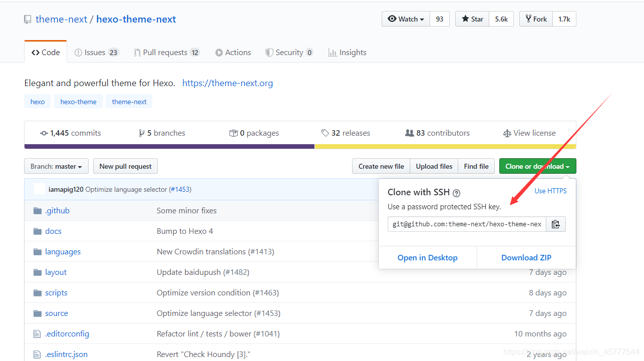Open the languages folder icon

click(x=37, y=252)
